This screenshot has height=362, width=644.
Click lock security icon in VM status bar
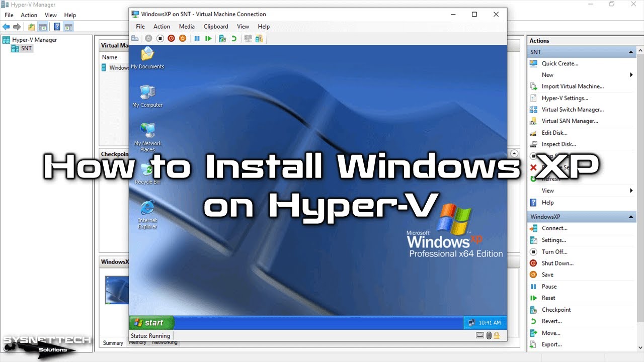click(497, 335)
